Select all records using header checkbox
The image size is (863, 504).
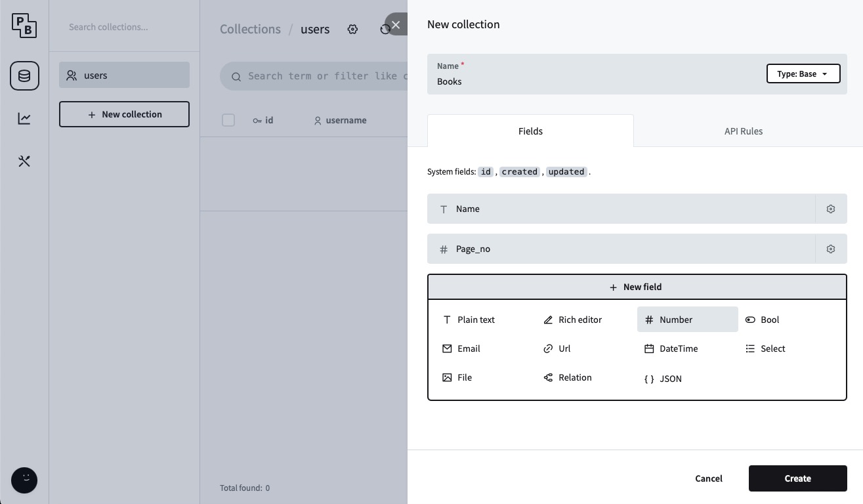pos(228,120)
